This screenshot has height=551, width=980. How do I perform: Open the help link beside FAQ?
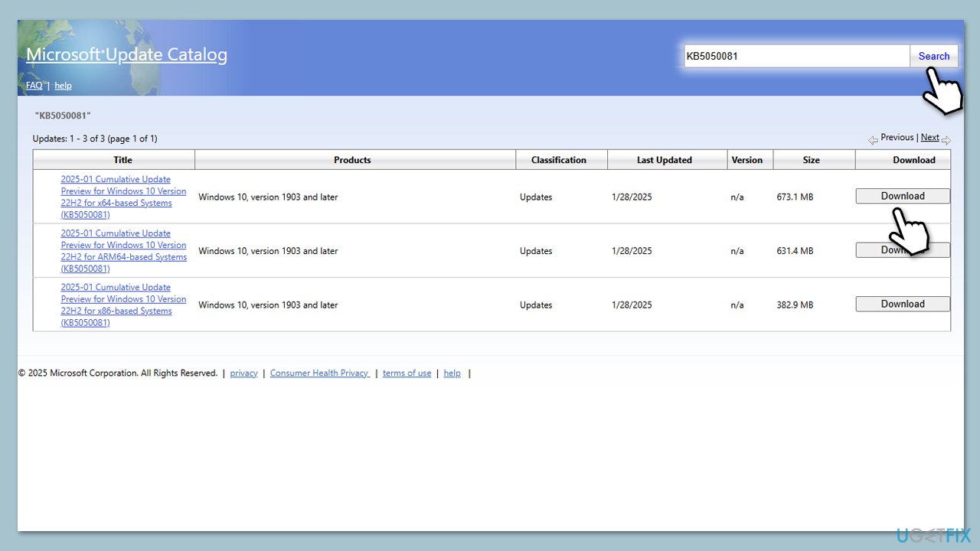point(63,86)
